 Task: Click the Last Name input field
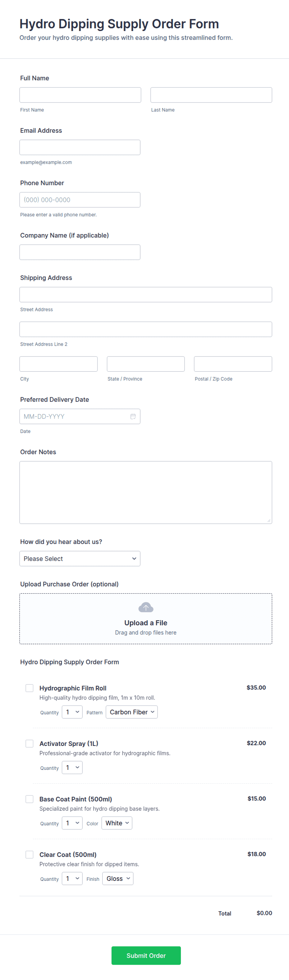211,95
